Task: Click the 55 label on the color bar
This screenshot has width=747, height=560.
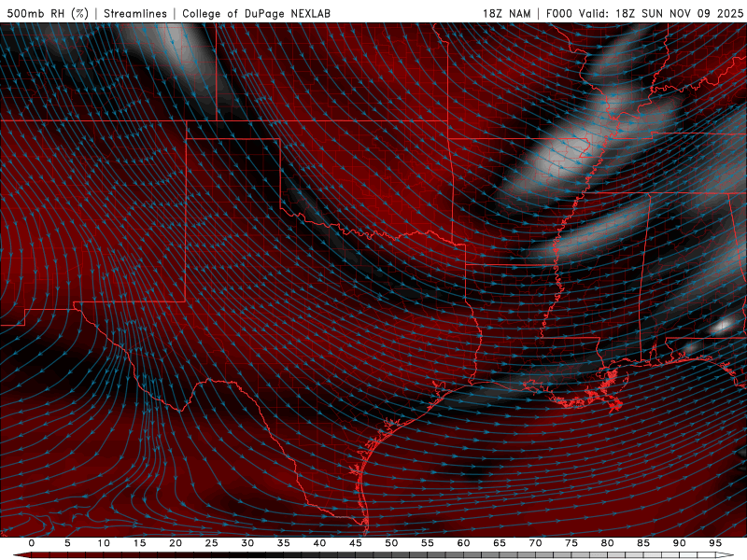Action: (428, 543)
